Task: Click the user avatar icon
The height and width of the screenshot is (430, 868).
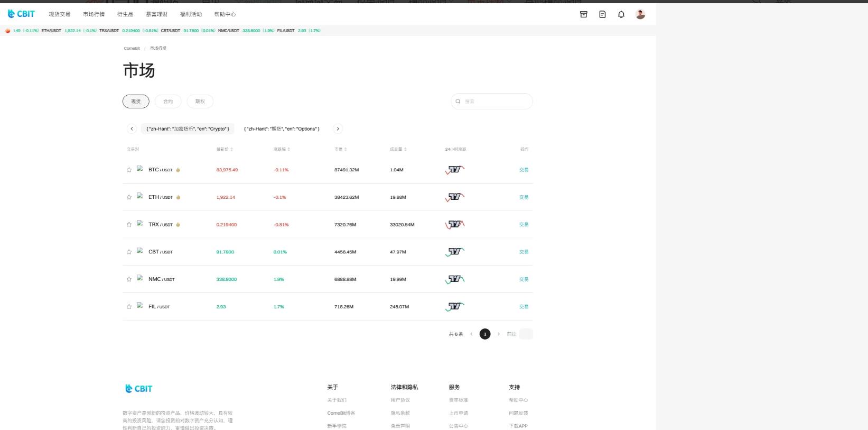Action: pyautogui.click(x=640, y=14)
